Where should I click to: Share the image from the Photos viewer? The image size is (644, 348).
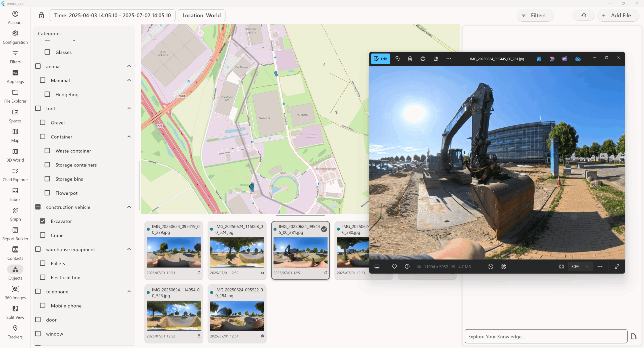point(436,59)
